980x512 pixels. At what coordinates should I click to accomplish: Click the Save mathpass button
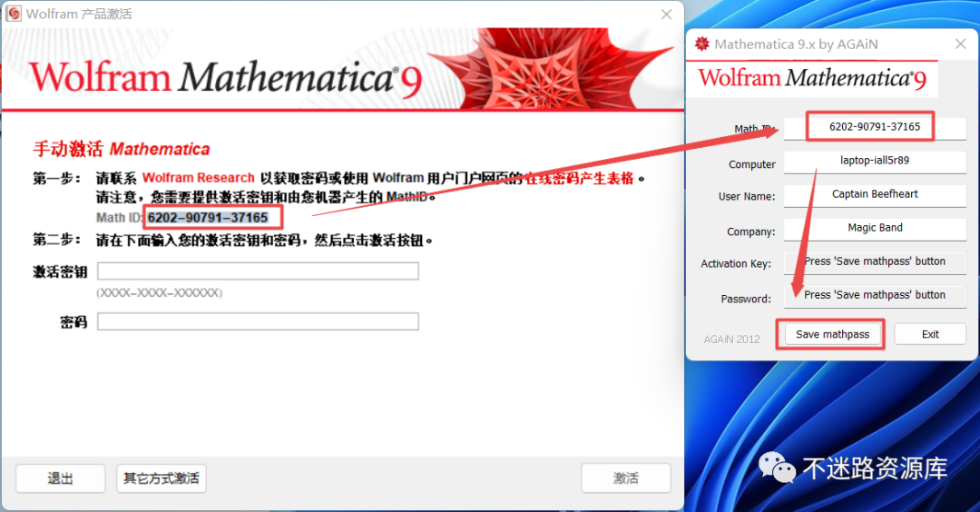[x=832, y=334]
